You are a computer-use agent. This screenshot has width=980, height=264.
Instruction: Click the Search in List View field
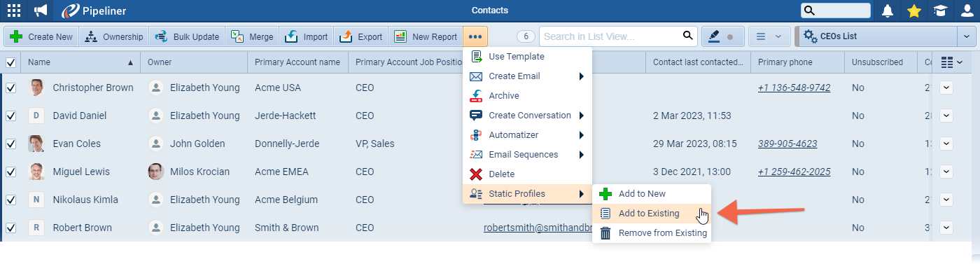coord(609,36)
